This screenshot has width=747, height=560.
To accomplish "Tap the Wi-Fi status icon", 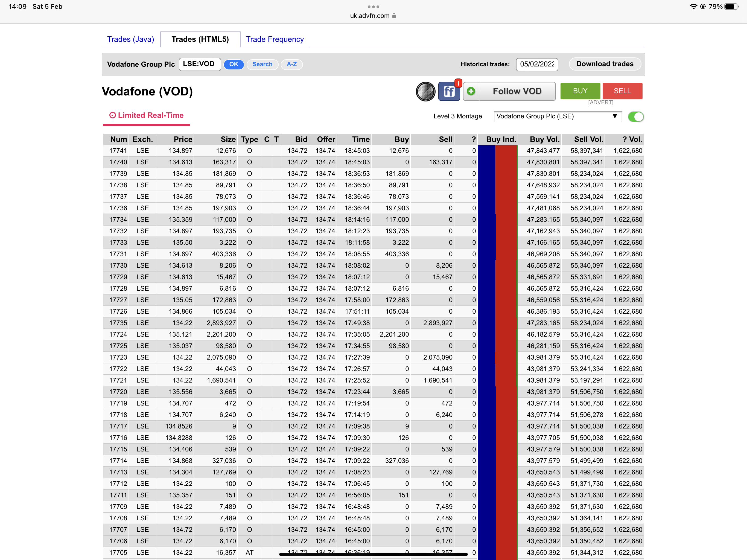I will pyautogui.click(x=693, y=6).
